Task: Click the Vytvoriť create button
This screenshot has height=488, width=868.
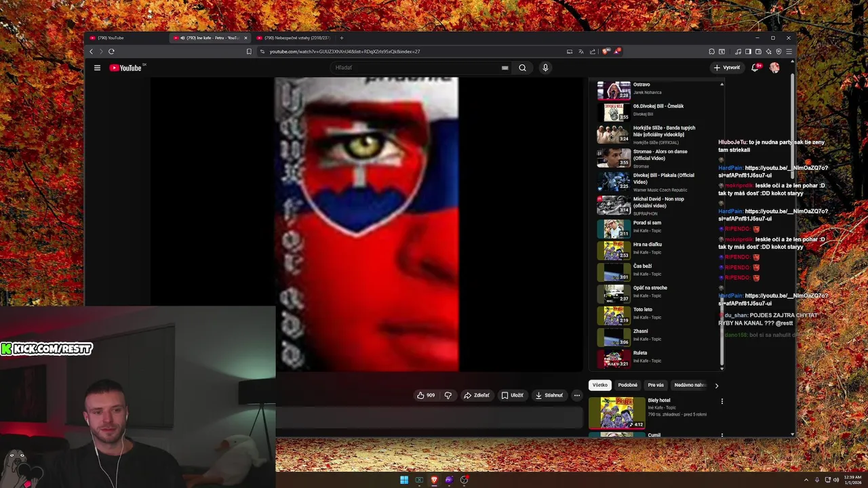Action: 727,68
